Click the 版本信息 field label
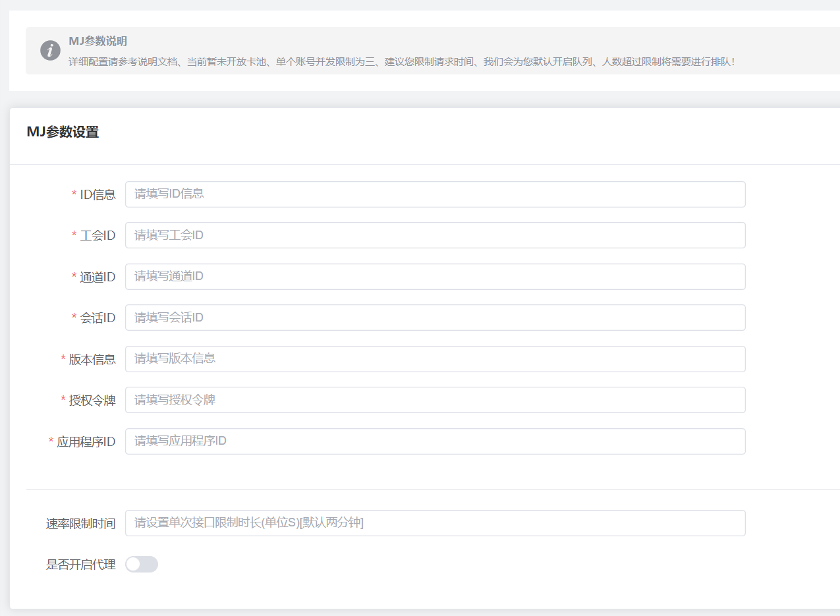 (x=92, y=360)
